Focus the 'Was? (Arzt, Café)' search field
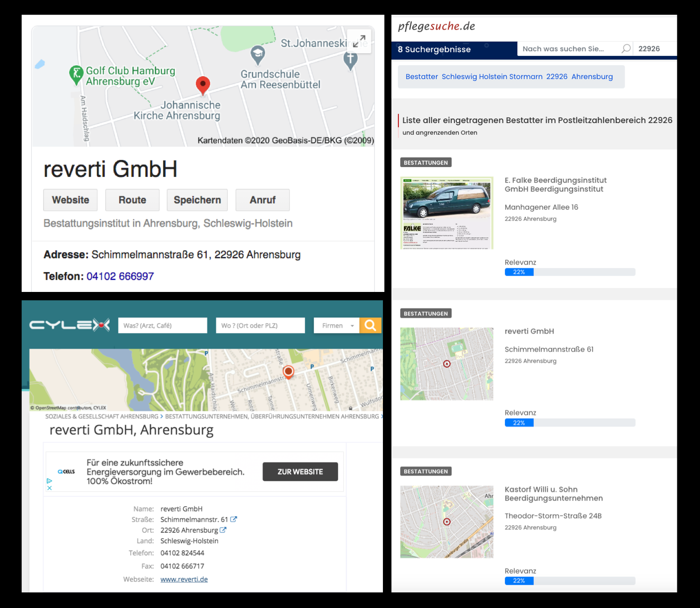Viewport: 700px width, 608px height. [x=163, y=326]
